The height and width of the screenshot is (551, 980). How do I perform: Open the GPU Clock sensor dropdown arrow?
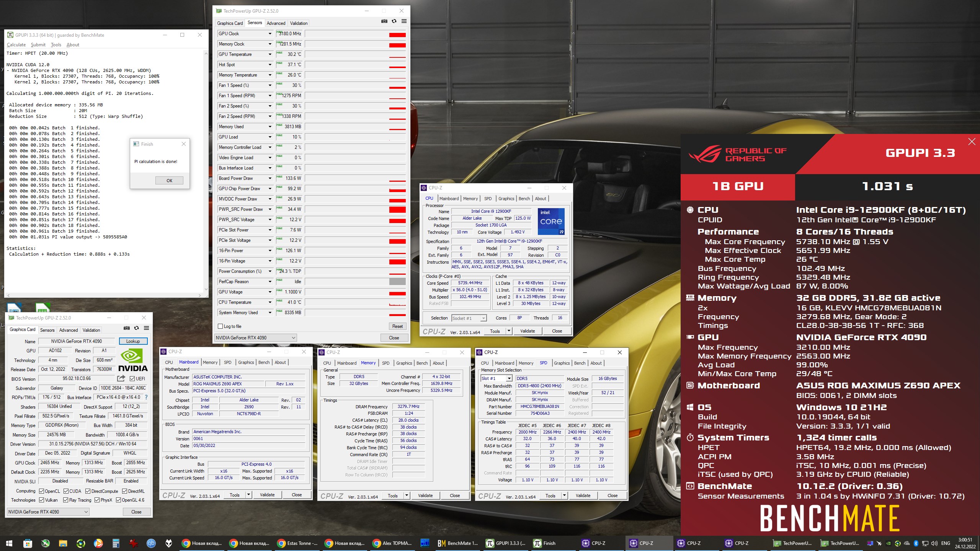[270, 34]
